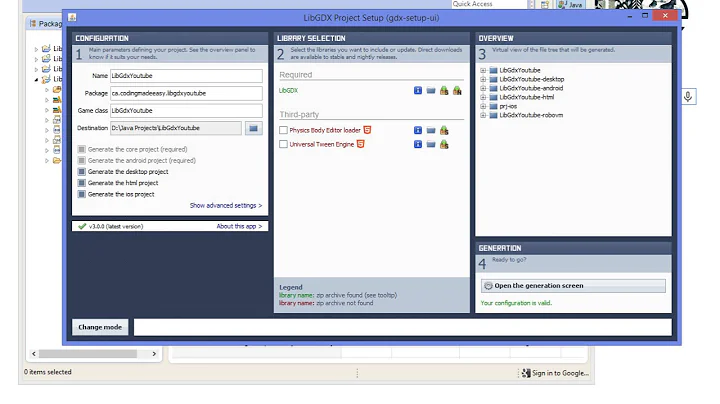Toggle Generate the ios project checkbox
Image resolution: width=720 pixels, height=404 pixels.
coord(82,194)
